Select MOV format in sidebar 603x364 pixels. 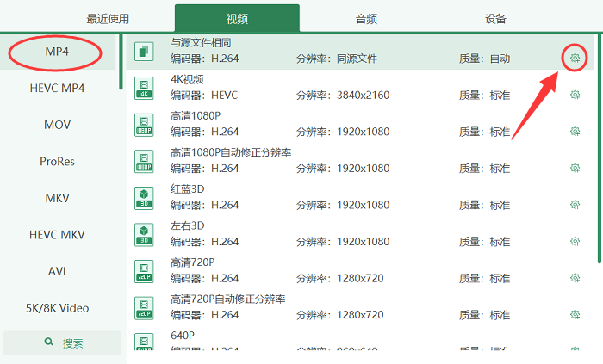57,126
